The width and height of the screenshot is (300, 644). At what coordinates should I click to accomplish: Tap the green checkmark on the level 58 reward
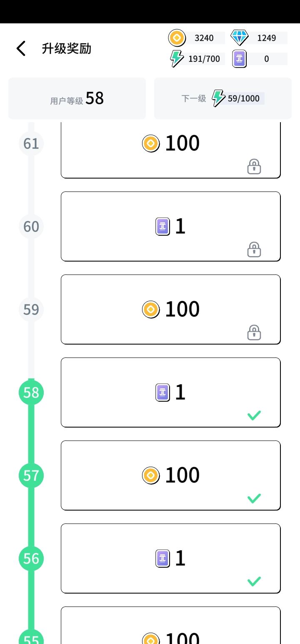click(254, 415)
